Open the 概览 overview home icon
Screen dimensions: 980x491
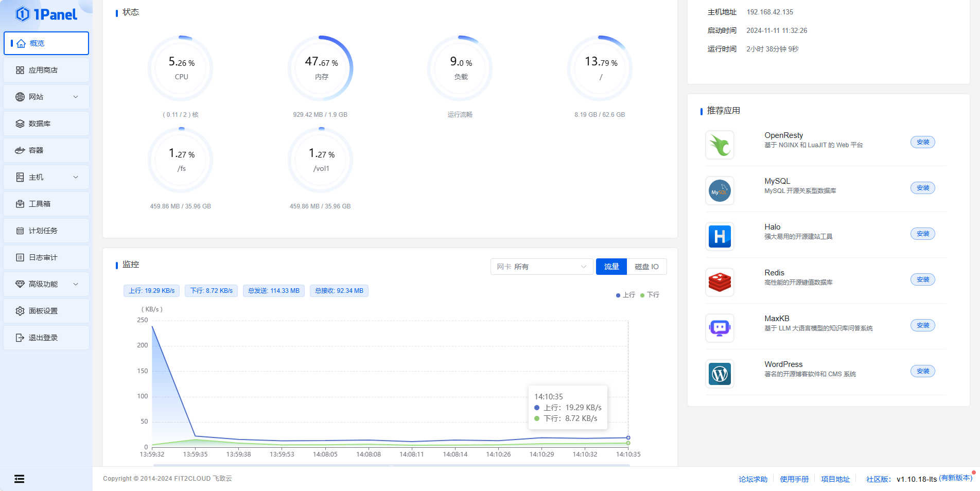[x=21, y=43]
